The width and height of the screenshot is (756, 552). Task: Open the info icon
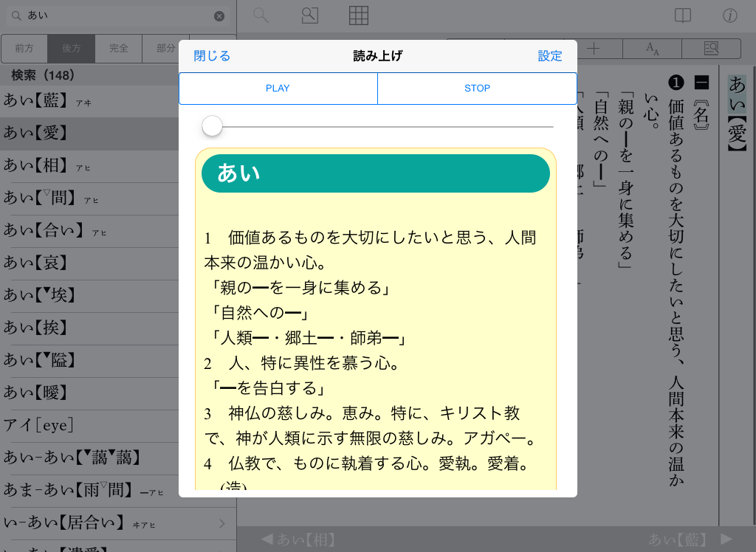[x=730, y=15]
